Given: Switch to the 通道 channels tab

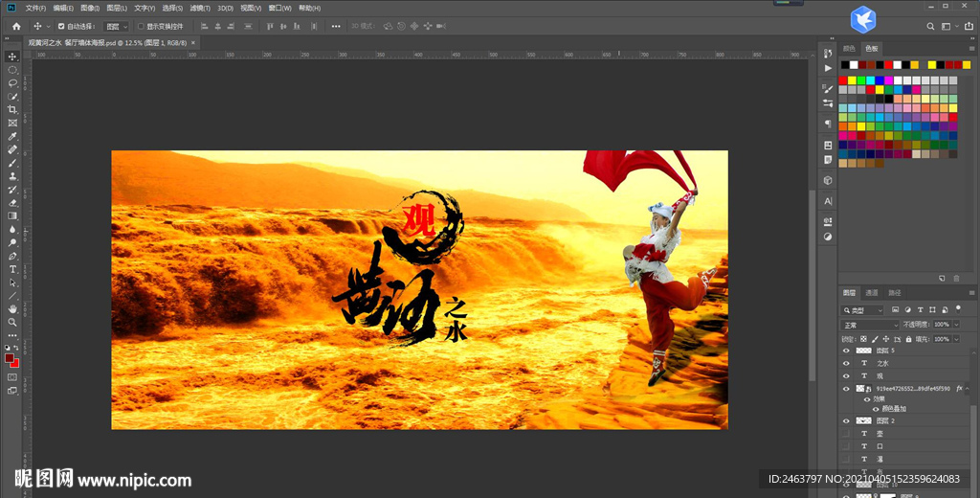Looking at the screenshot, I should [x=872, y=293].
